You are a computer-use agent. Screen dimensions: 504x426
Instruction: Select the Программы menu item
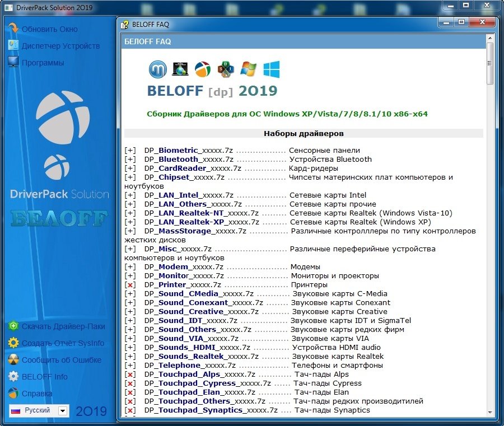pyautogui.click(x=43, y=62)
